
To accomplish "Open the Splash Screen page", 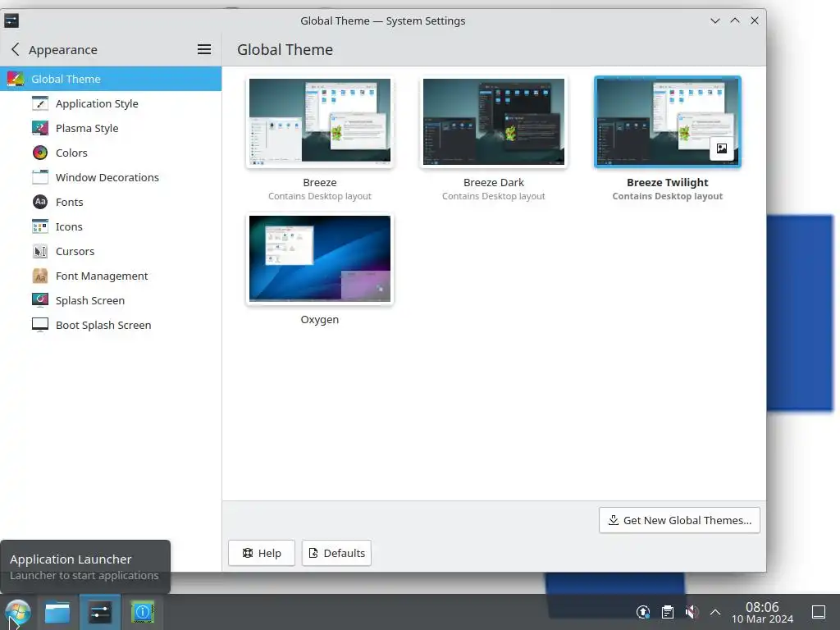I will [111, 300].
